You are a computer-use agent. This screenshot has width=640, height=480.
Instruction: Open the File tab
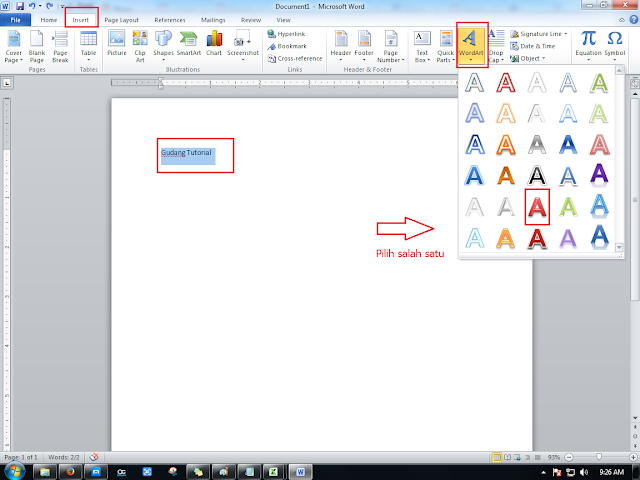[16, 20]
